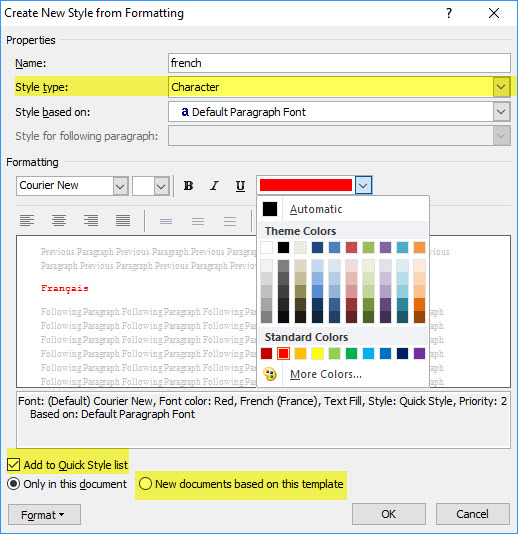Pick tan theme color swatch
Screen dimensions: 518x534
300,248
